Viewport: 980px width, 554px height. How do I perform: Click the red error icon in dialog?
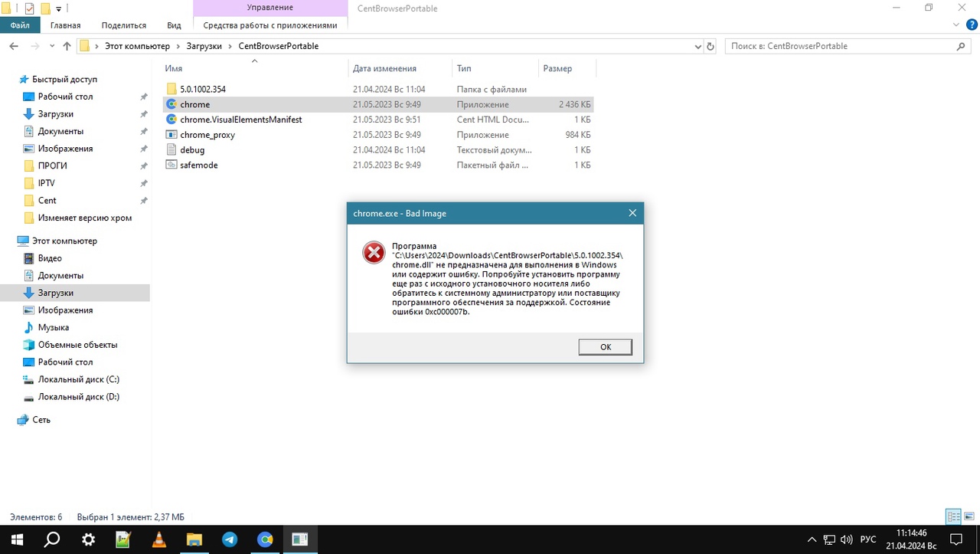pyautogui.click(x=374, y=252)
